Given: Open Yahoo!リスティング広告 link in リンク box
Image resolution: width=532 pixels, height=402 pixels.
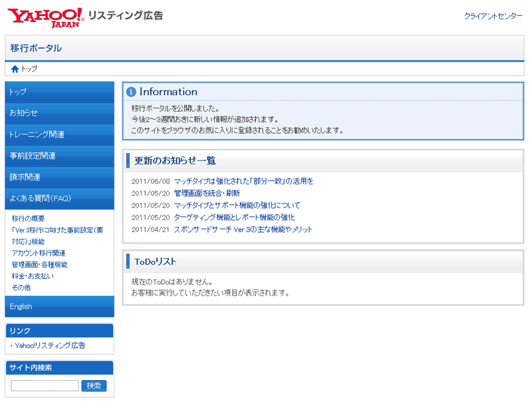Looking at the screenshot, I should coord(49,345).
